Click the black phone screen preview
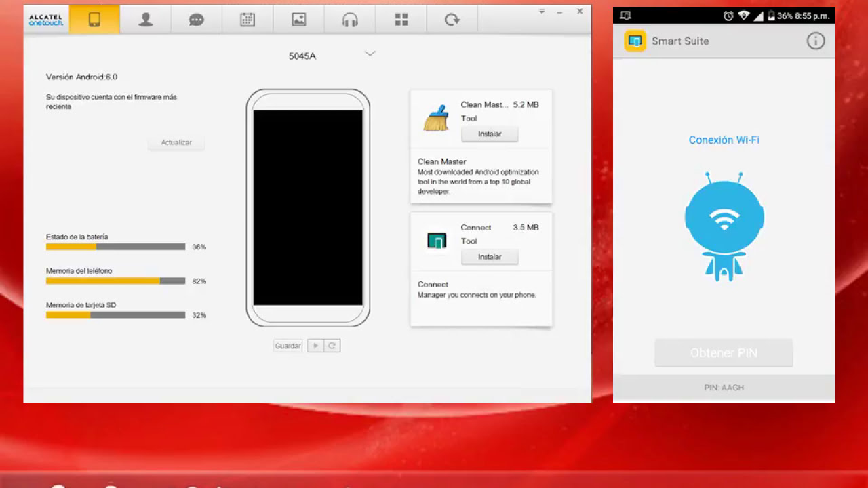The width and height of the screenshot is (868, 488). pos(308,208)
